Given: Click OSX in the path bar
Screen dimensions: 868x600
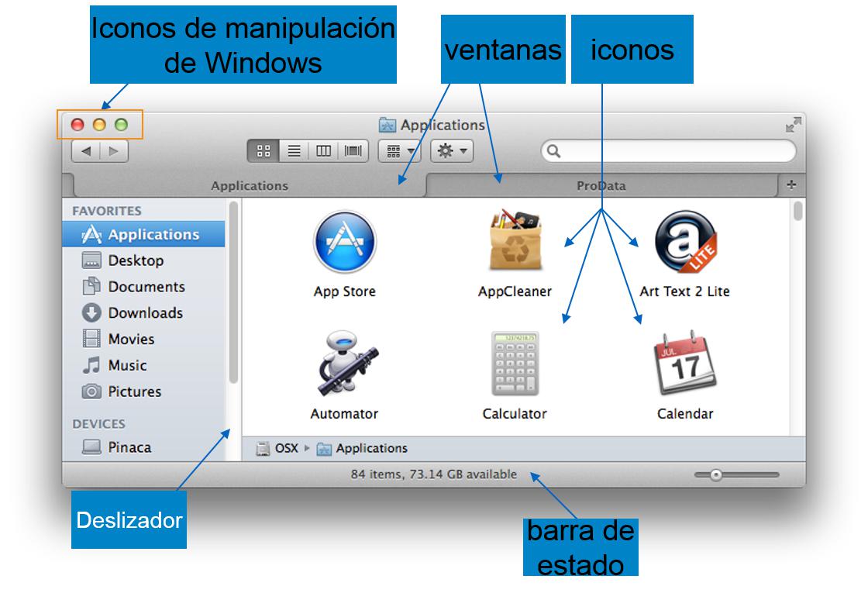Looking at the screenshot, I should [x=287, y=448].
